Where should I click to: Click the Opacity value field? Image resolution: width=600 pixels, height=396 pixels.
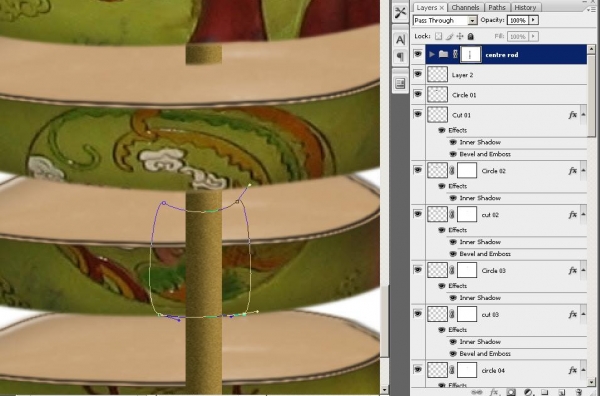[x=518, y=20]
